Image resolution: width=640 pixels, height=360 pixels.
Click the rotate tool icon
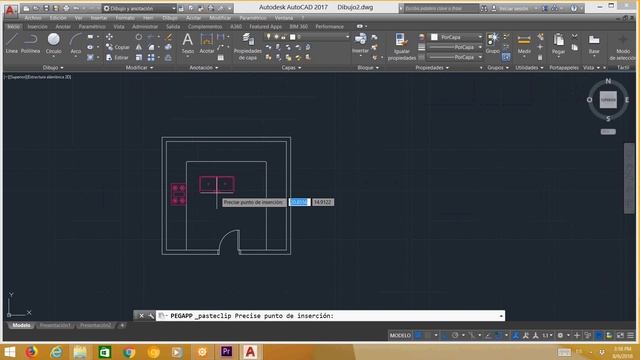(139, 37)
